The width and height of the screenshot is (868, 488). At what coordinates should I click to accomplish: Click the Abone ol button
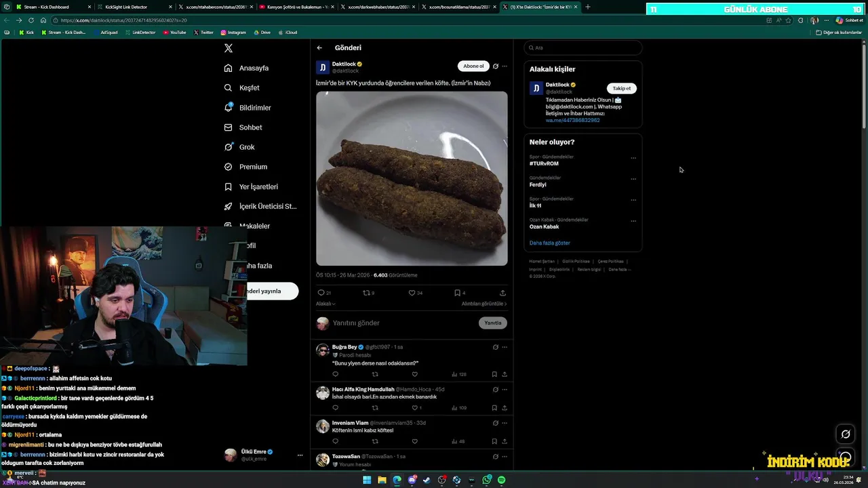click(473, 66)
